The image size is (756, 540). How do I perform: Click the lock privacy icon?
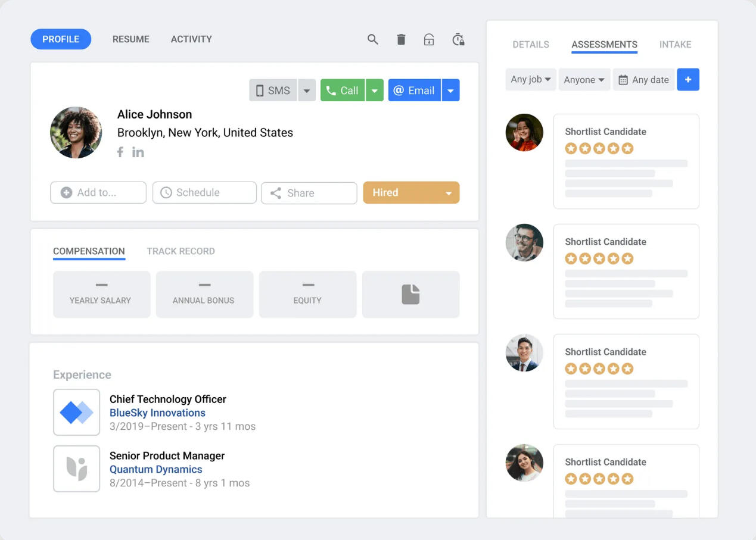pyautogui.click(x=428, y=40)
